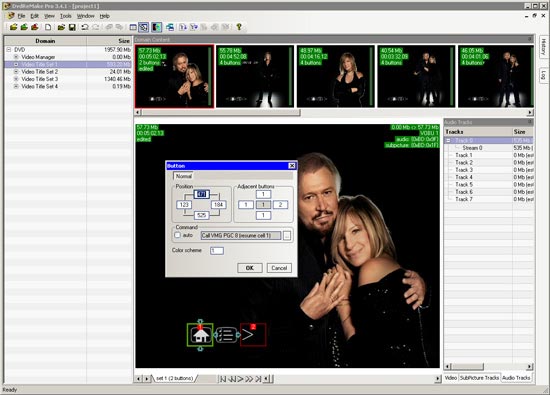Screen dimensions: 550x395
Task: Click the help question mark icon
Action: (x=239, y=27)
